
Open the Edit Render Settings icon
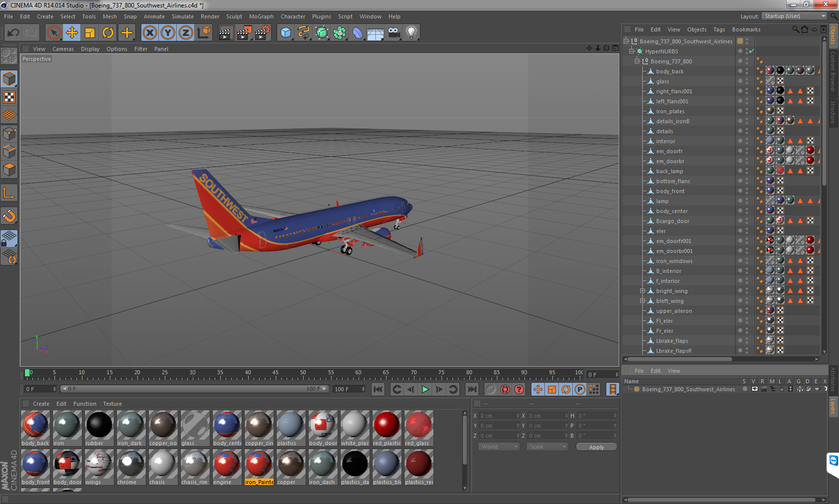263,33
